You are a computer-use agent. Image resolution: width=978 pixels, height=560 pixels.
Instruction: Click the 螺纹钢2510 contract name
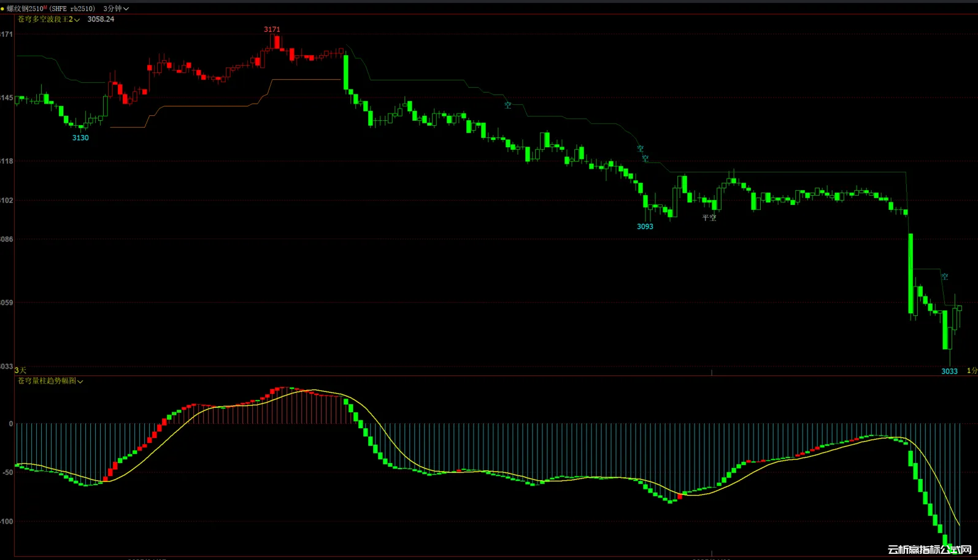click(x=25, y=9)
